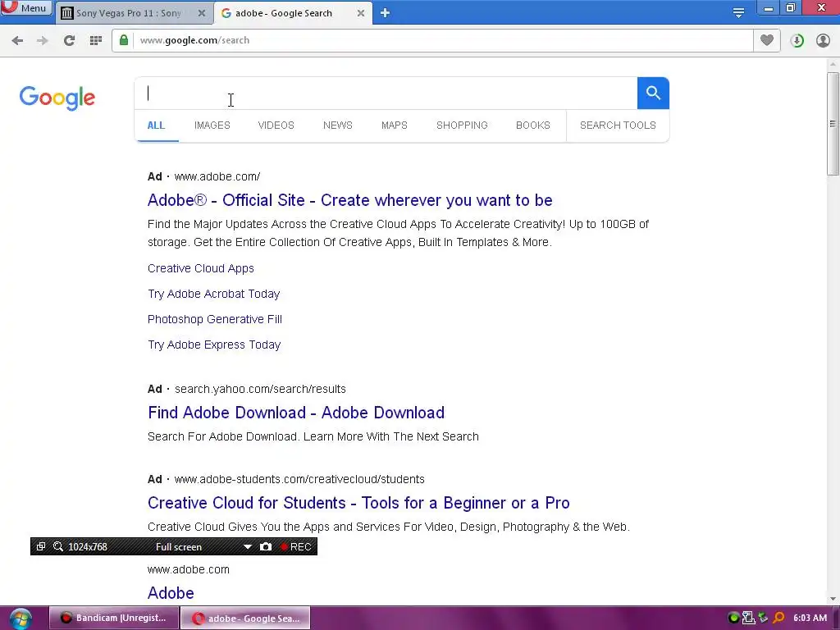Close the Sony Vegas Pro 11 tab

(x=202, y=13)
